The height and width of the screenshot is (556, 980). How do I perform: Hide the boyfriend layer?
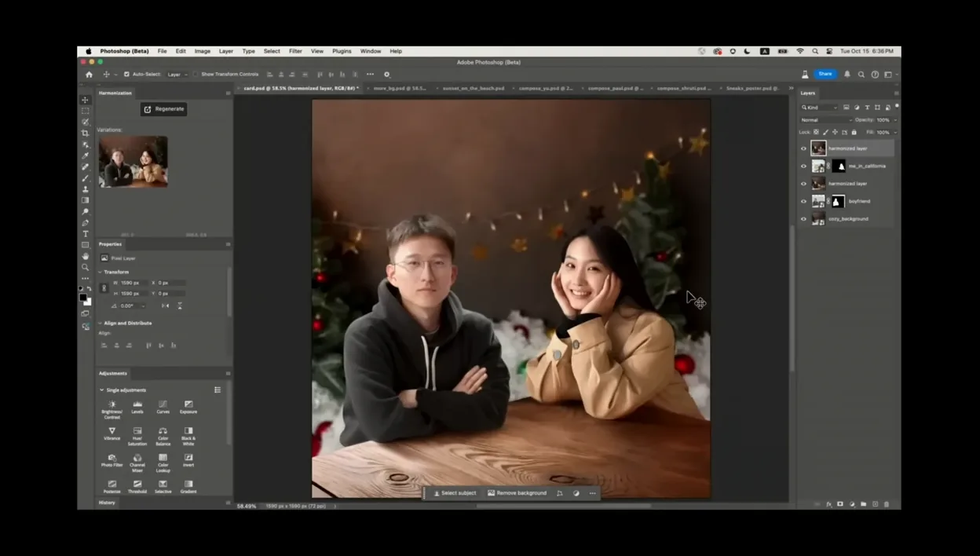click(803, 202)
